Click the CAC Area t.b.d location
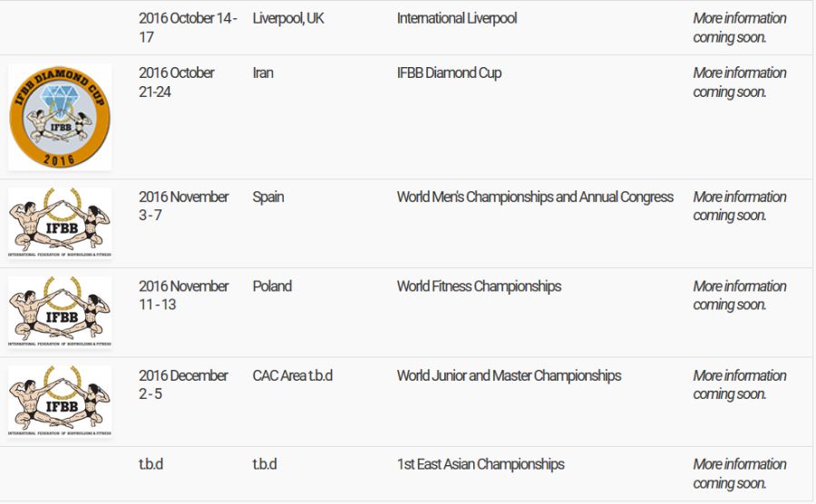Image resolution: width=816 pixels, height=504 pixels. (292, 375)
